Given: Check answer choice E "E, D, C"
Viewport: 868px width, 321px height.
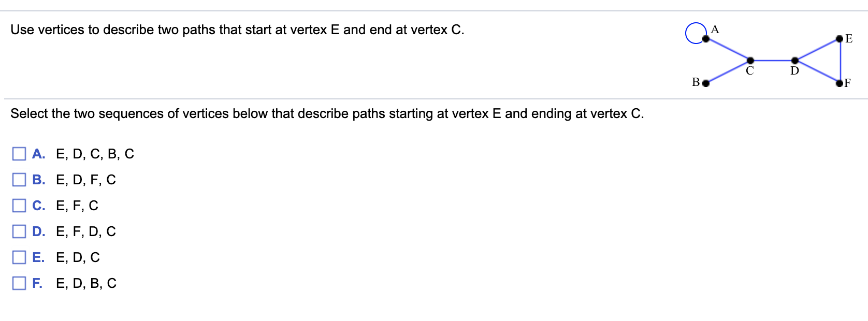Looking at the screenshot, I should pos(19,257).
